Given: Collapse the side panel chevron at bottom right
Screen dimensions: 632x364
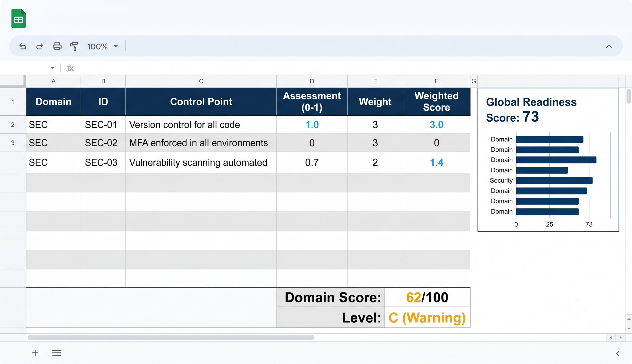Looking at the screenshot, I should pyautogui.click(x=618, y=354).
